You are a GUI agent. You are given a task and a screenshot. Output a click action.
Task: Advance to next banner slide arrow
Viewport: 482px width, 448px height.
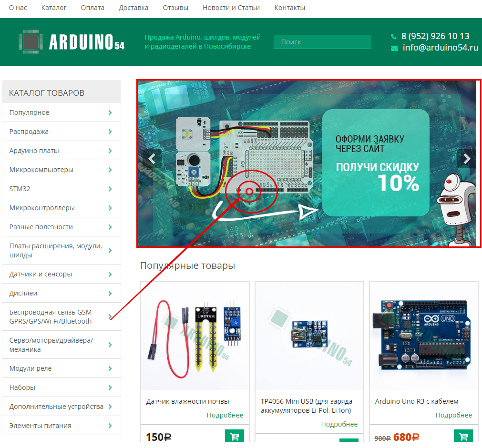(x=467, y=159)
